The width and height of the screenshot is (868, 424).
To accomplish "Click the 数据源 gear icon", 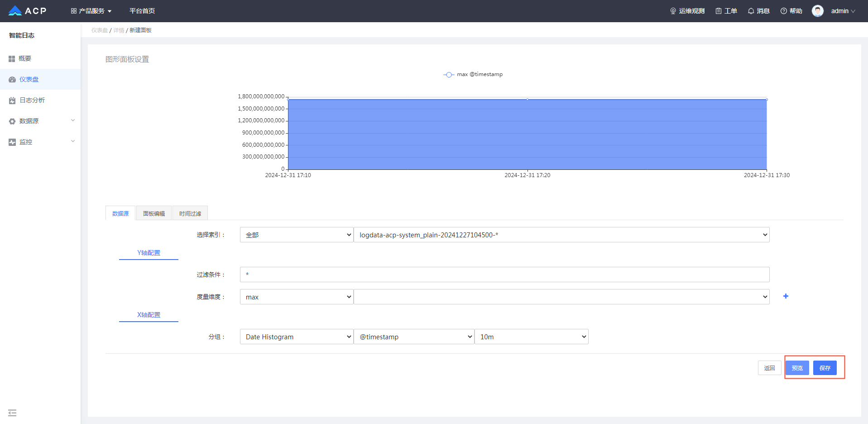I will 12,121.
